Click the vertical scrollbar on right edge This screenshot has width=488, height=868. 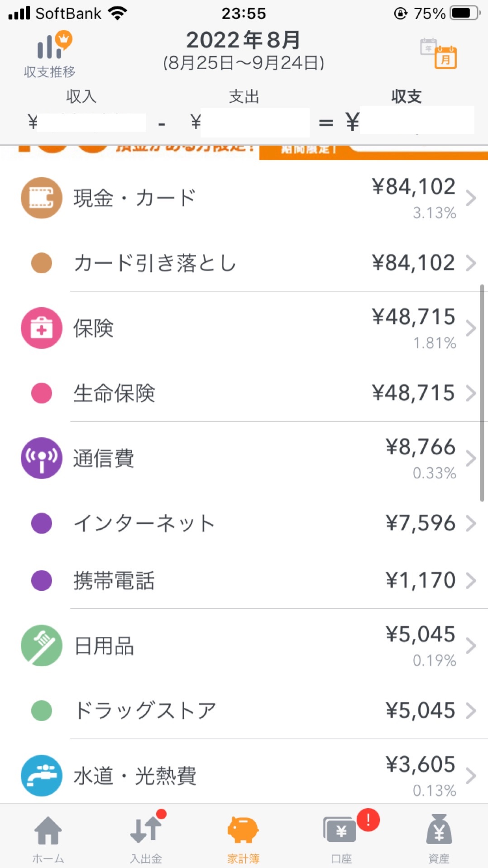tap(482, 393)
